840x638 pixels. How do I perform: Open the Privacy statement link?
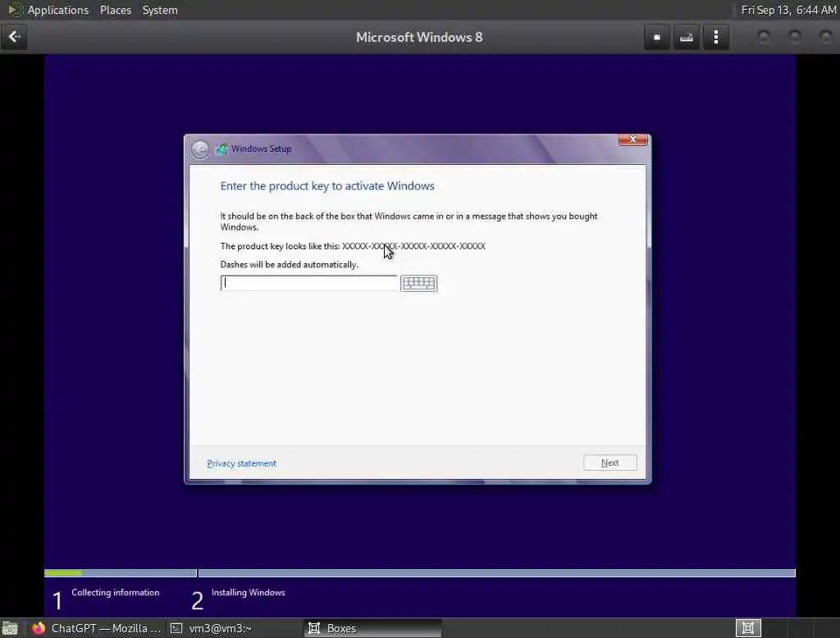pos(242,463)
